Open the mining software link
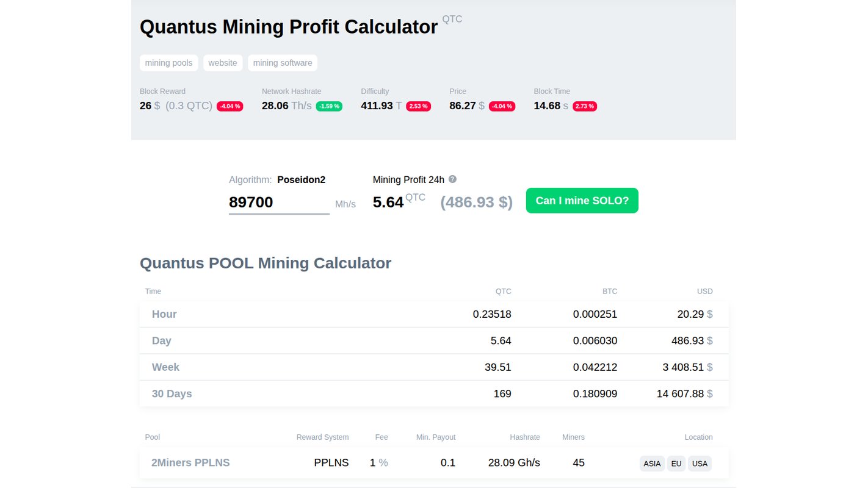Screen dimensions: 868x488 tap(283, 63)
